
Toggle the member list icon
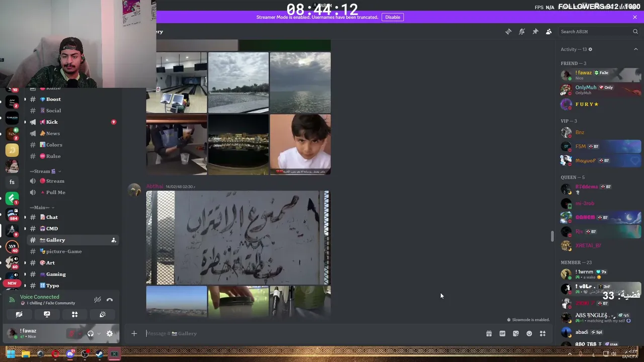click(549, 32)
